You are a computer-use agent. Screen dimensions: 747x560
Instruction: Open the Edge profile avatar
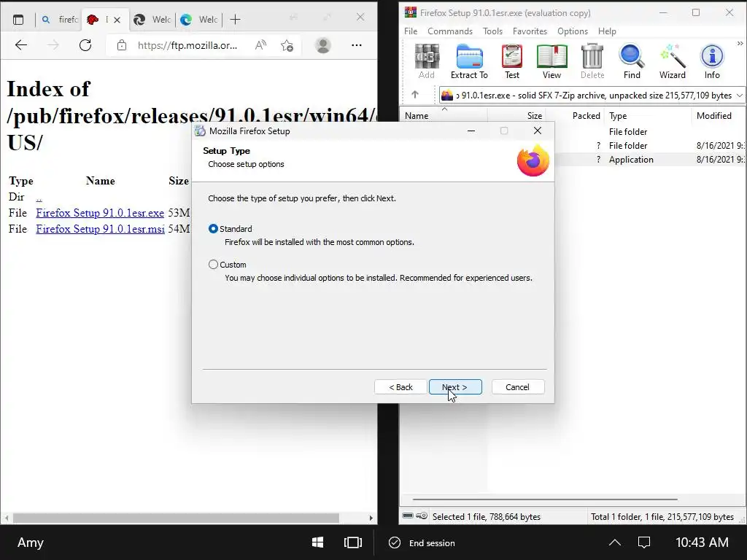[323, 45]
